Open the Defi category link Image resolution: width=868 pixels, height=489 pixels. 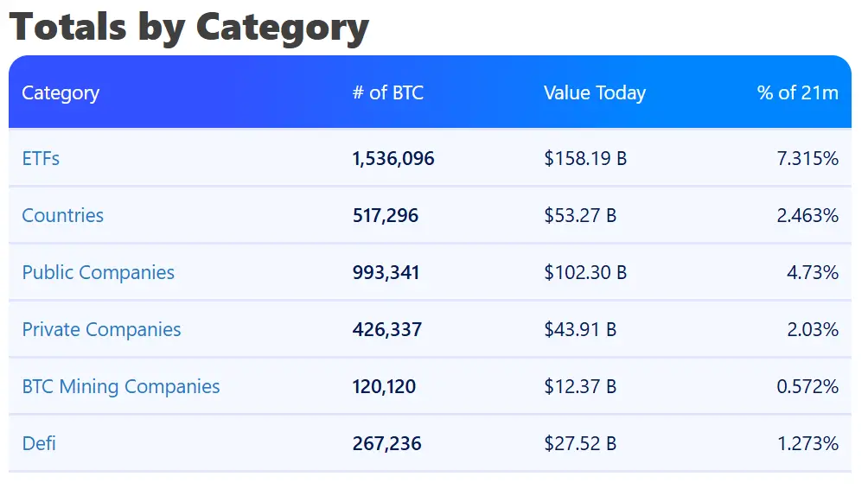click(39, 444)
